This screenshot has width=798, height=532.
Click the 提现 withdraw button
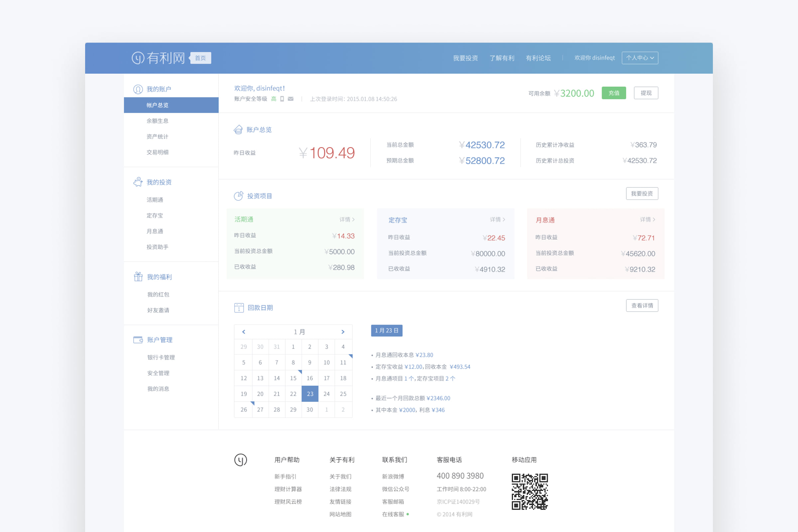click(646, 93)
